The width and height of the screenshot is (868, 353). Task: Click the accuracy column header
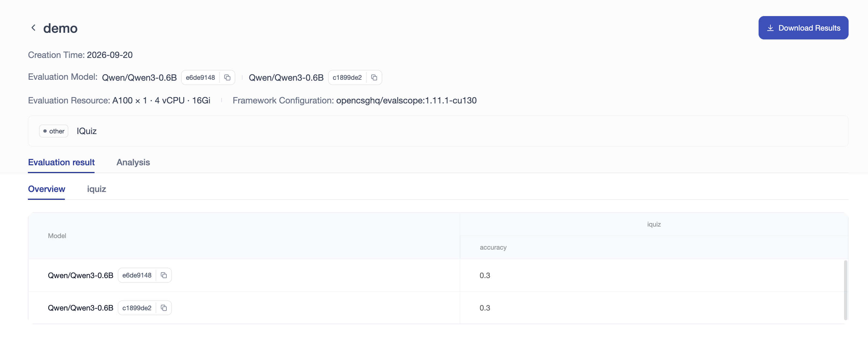point(493,247)
